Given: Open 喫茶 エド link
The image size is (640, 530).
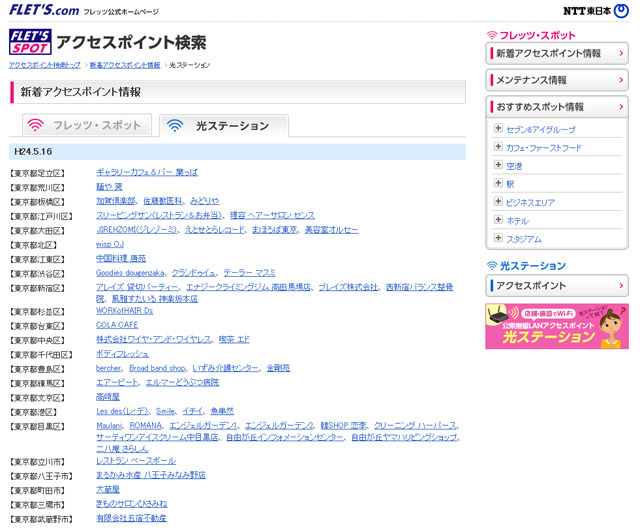Looking at the screenshot, I should pos(234,339).
